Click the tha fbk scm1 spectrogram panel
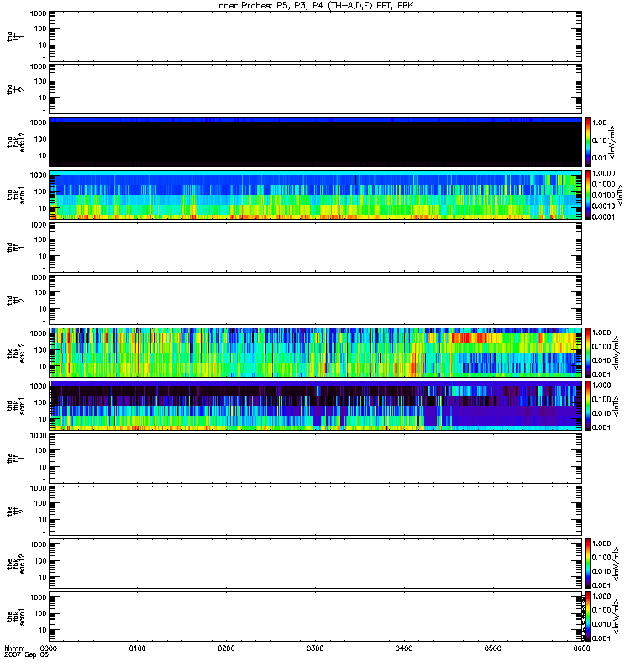 pos(316,195)
